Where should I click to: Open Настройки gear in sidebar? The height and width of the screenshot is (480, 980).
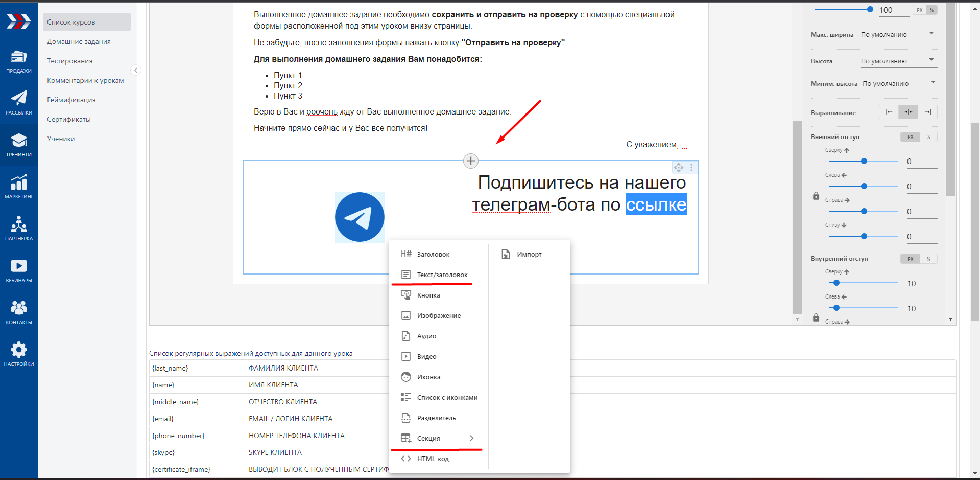pos(18,354)
